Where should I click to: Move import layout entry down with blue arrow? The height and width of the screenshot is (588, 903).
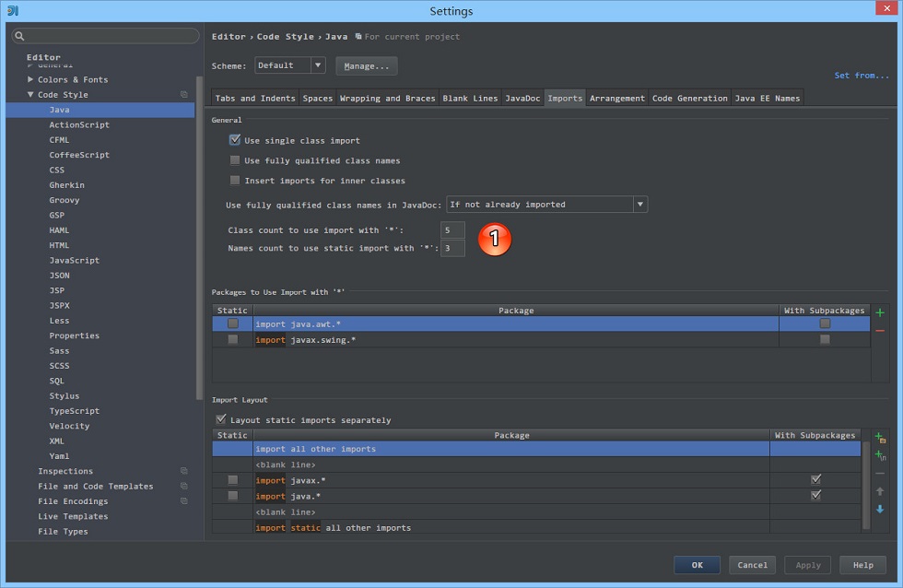click(880, 509)
